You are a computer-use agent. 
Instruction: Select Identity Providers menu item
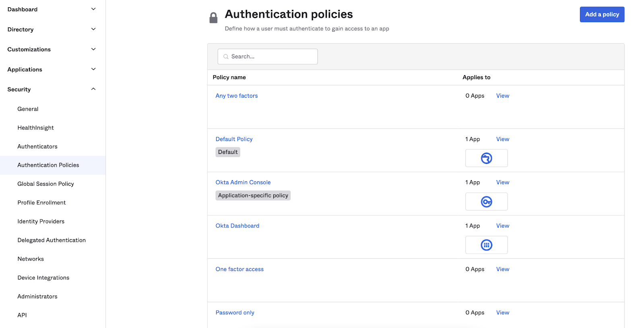click(41, 221)
